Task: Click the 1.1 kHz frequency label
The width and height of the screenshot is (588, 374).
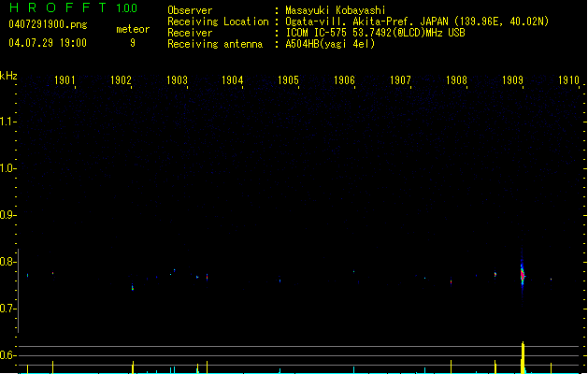Action: click(7, 122)
